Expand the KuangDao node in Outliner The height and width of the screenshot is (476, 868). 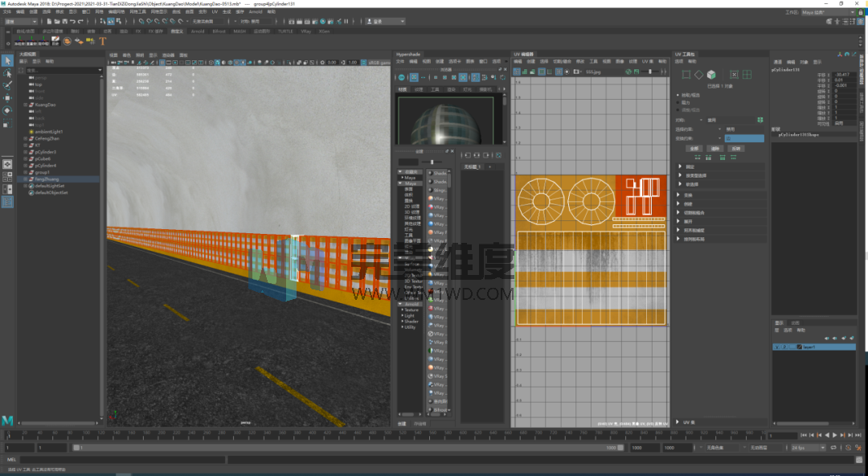tap(26, 105)
